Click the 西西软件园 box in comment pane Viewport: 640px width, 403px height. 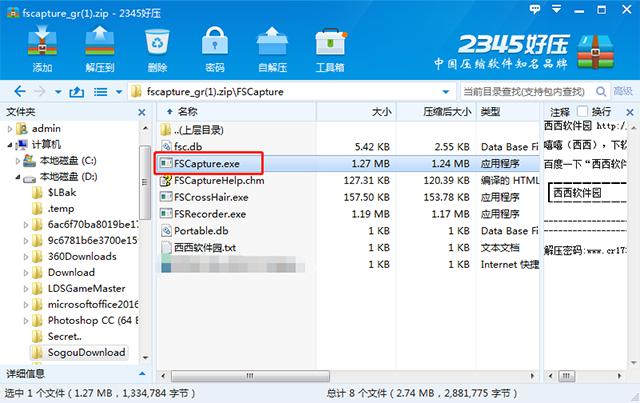tap(588, 193)
